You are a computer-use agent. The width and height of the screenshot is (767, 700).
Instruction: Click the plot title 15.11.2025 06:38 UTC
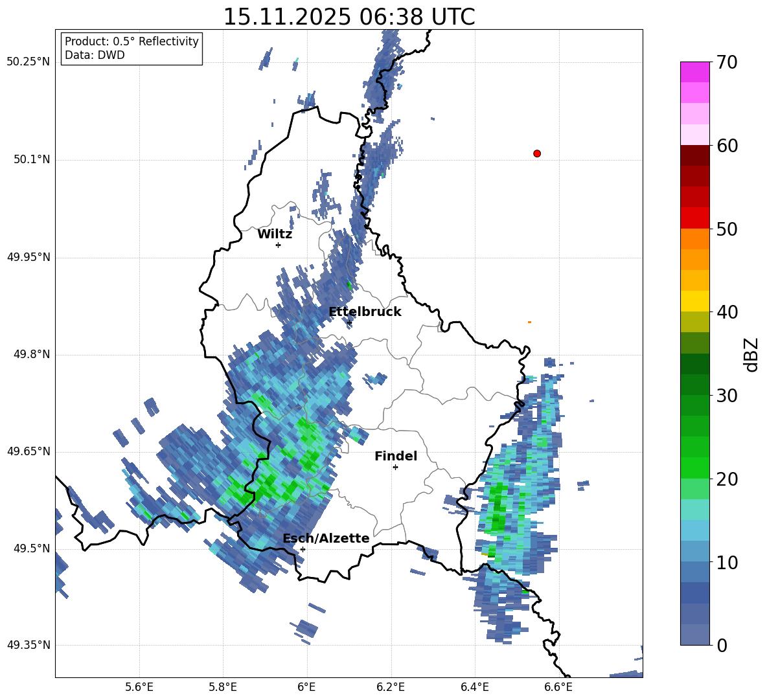(349, 17)
